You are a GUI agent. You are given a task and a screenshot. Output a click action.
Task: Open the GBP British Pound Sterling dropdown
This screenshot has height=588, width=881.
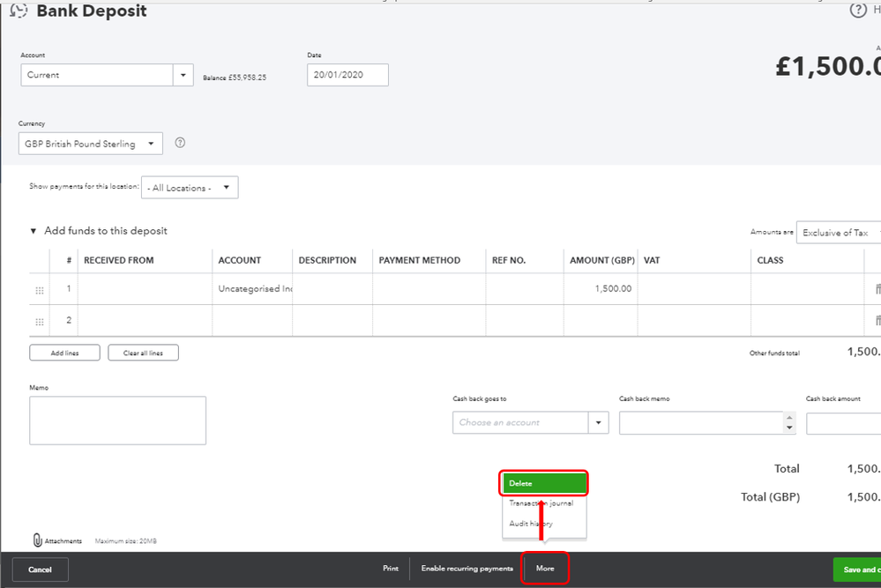[x=91, y=143]
